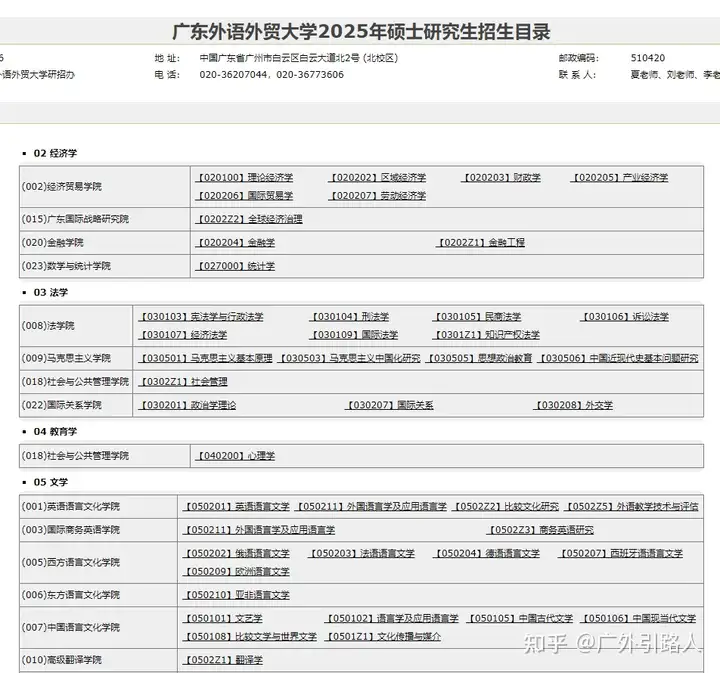720x673 pixels.
Task: Select the 【020206】国际贸易学 link
Action: tap(244, 196)
